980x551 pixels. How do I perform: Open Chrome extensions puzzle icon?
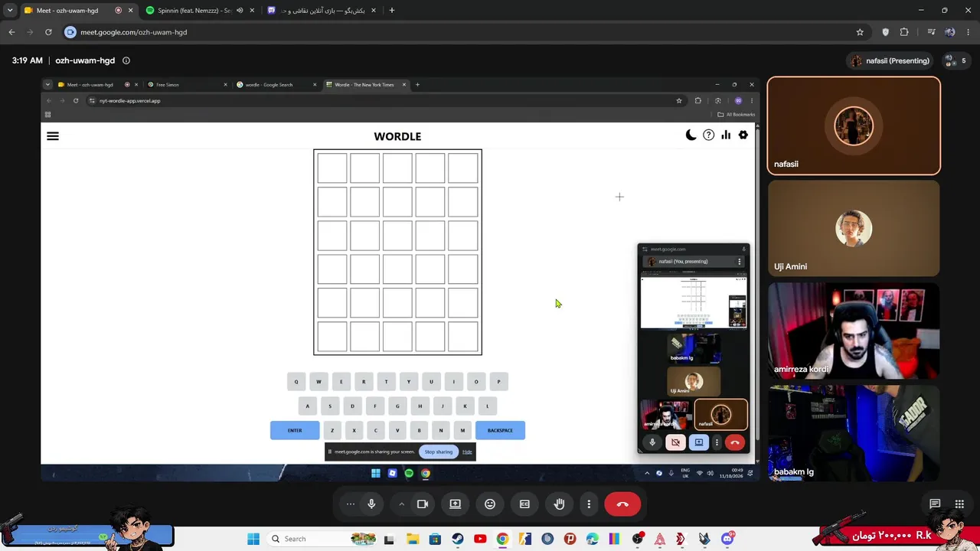pyautogui.click(x=904, y=32)
